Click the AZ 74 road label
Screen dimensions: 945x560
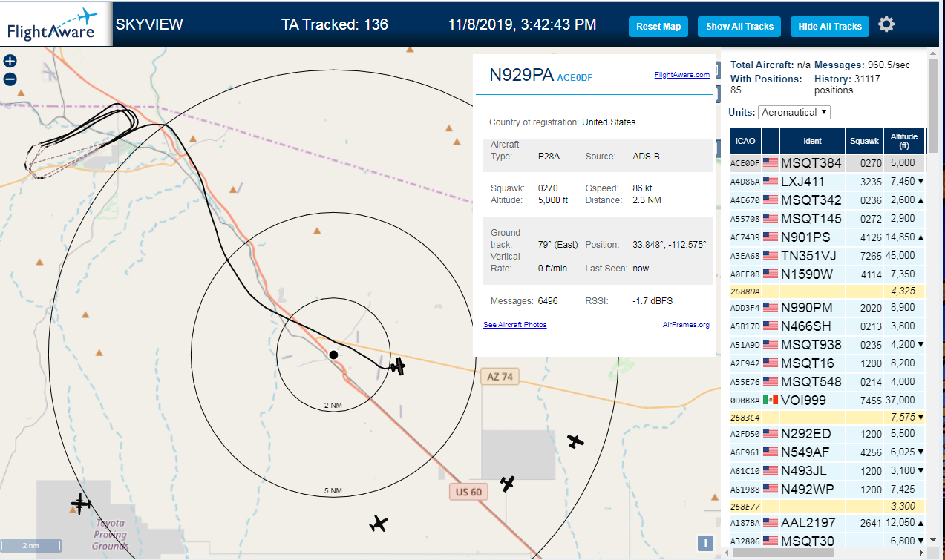[500, 377]
